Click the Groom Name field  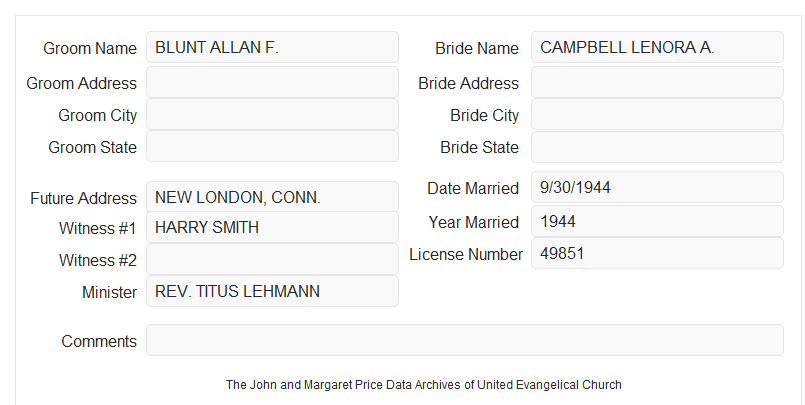[272, 47]
